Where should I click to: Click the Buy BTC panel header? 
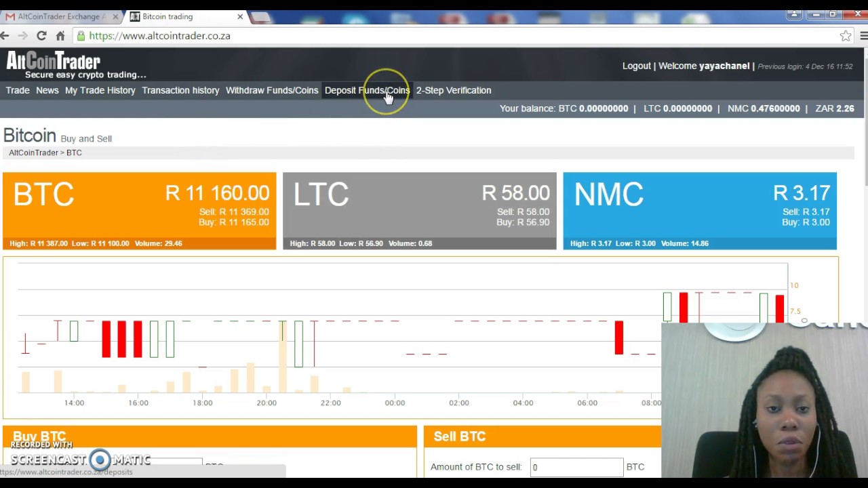point(210,436)
